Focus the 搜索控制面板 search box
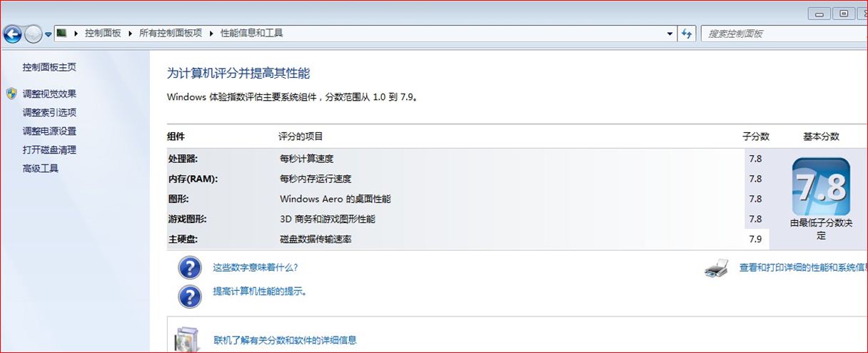868x353 pixels. (x=784, y=34)
